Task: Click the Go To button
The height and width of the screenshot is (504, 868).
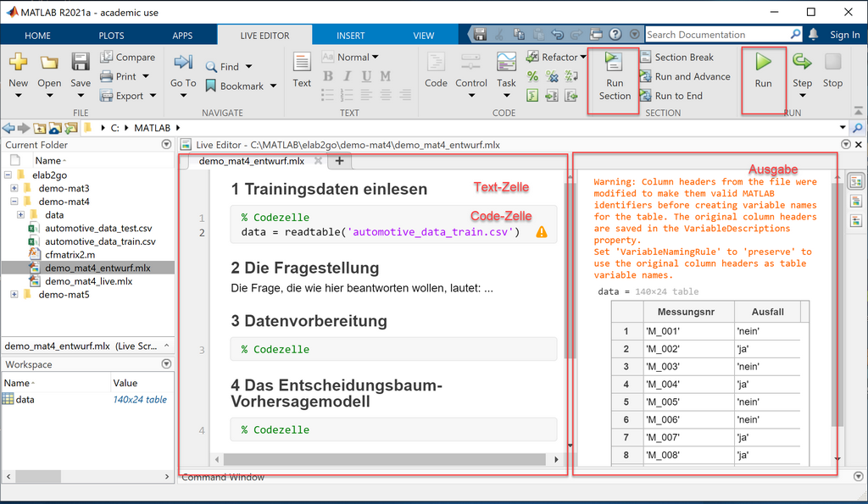Action: pos(183,75)
